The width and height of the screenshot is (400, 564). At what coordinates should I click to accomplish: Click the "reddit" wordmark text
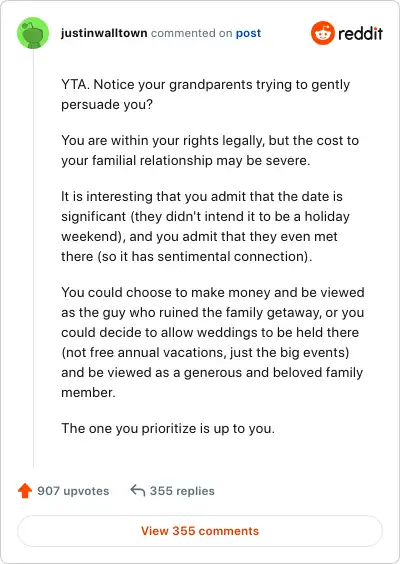(x=360, y=33)
